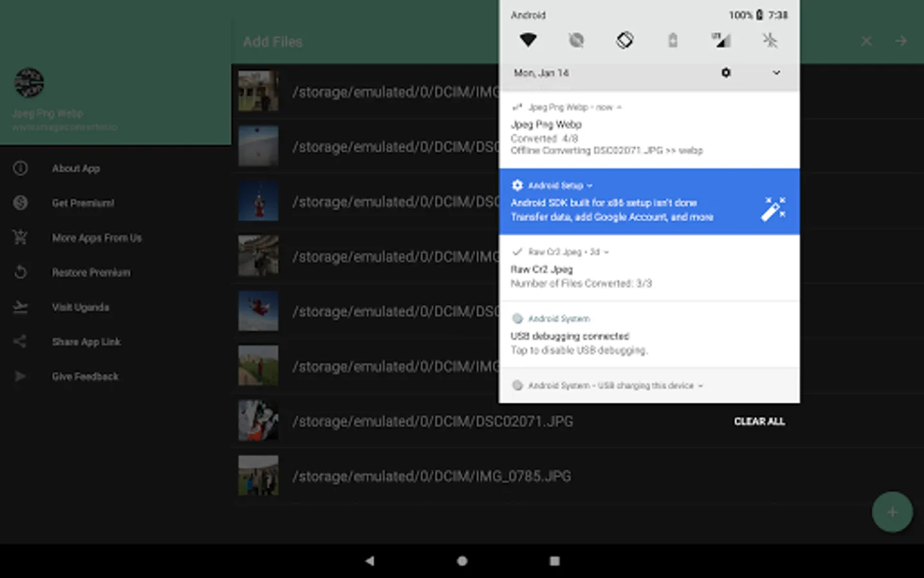Viewport: 924px width, 578px height.
Task: Tap the Raw Cr2 Jpeg checkmark icon
Action: point(517,252)
